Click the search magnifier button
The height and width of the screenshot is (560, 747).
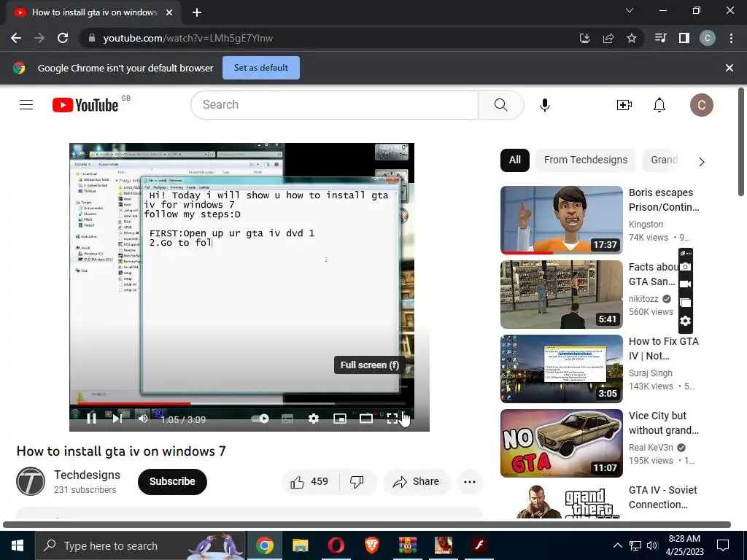[500, 105]
